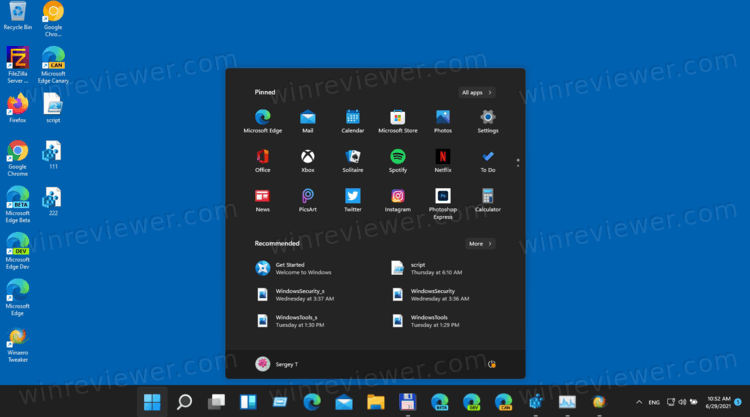Select Firefox desktop shortcut
Screen dimensions: 750x417
(18, 108)
